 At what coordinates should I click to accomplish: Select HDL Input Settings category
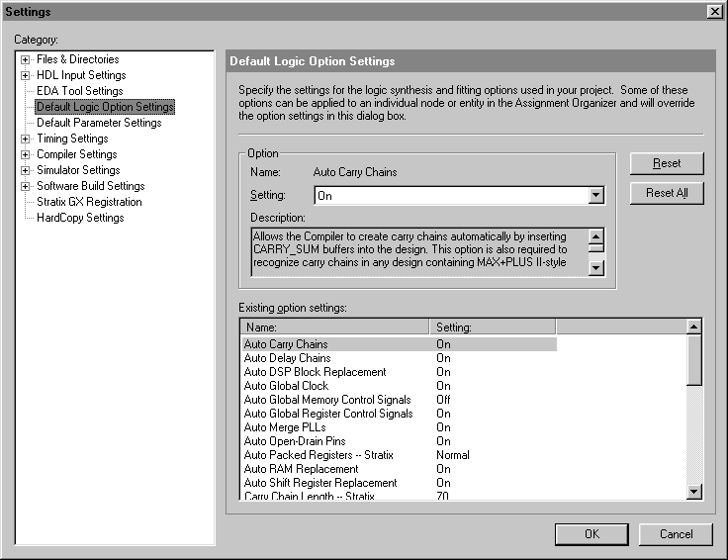(x=81, y=75)
